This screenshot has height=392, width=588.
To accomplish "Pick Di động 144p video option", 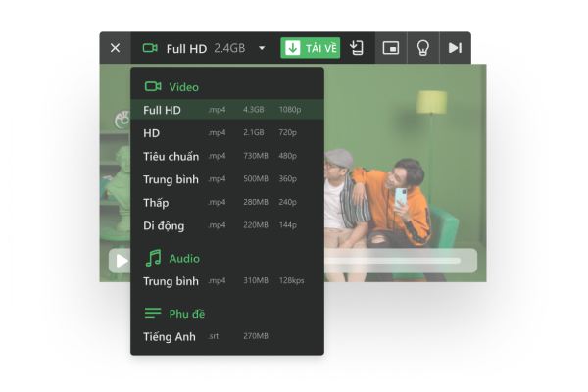I will tap(226, 225).
